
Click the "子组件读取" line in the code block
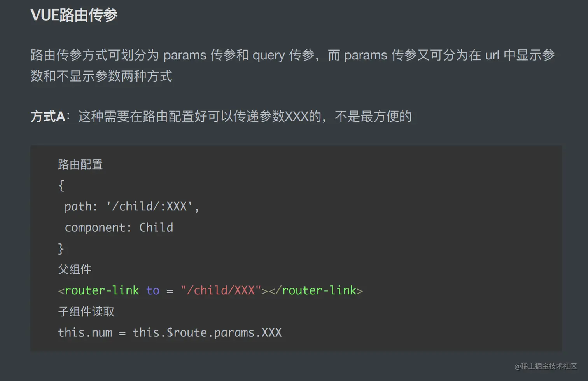coord(86,311)
